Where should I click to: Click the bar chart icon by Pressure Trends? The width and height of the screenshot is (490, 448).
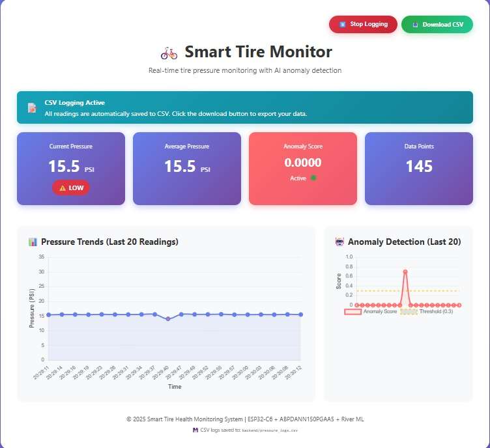coord(33,242)
